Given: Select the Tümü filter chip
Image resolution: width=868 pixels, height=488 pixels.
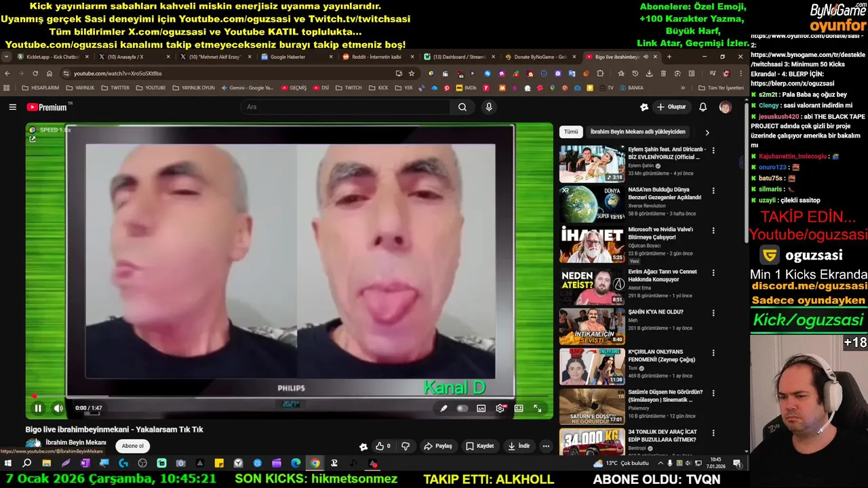Looking at the screenshot, I should click(x=571, y=132).
